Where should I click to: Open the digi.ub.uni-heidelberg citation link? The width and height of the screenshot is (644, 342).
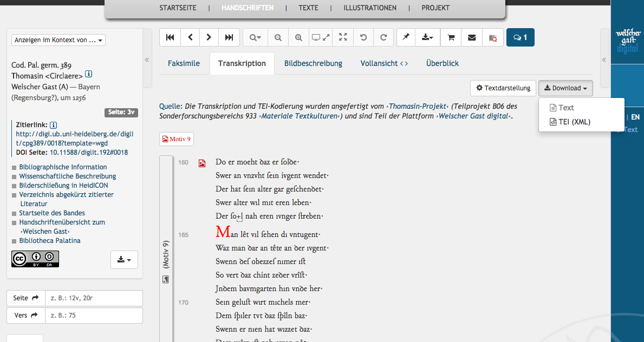click(75, 139)
